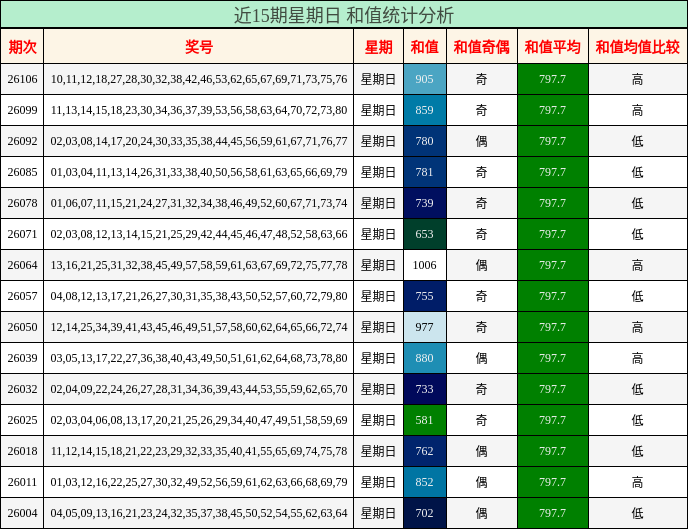Select the numbers row starting 01,03,04,11
The image size is (688, 529).
point(199,172)
